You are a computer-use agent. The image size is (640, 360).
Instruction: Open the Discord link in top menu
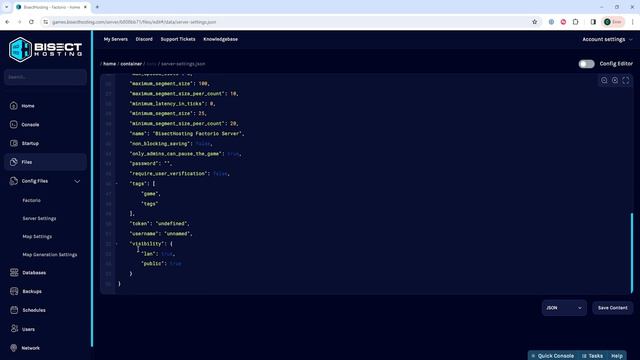pyautogui.click(x=144, y=39)
